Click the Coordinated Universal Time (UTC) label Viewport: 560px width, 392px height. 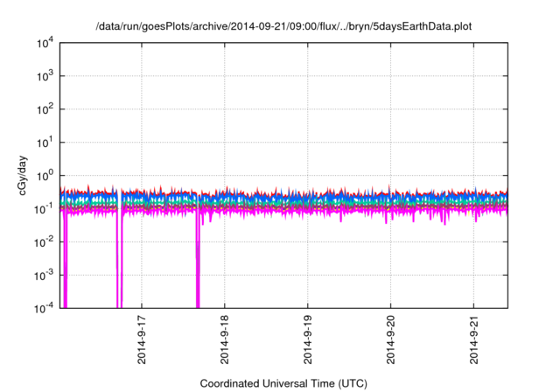pos(283,384)
